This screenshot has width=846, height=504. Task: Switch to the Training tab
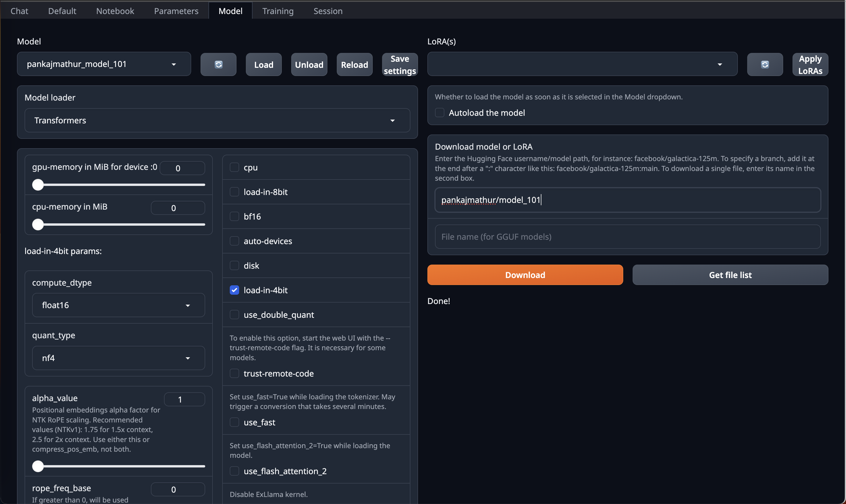[x=277, y=10]
